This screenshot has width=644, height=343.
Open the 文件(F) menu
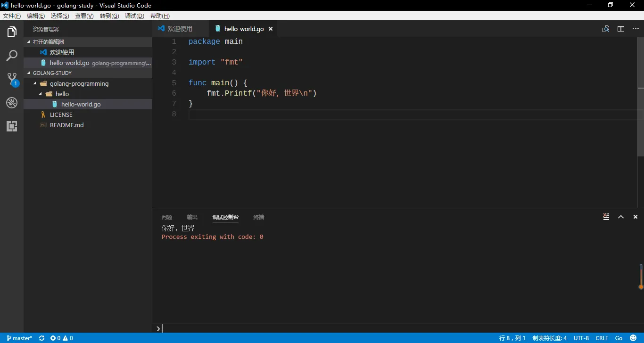coord(12,16)
